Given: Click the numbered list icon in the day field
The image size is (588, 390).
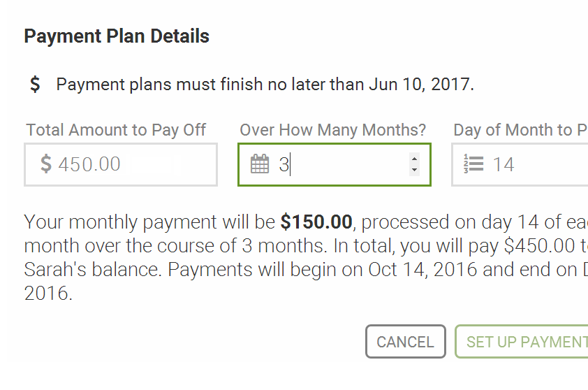Looking at the screenshot, I should pyautogui.click(x=473, y=164).
